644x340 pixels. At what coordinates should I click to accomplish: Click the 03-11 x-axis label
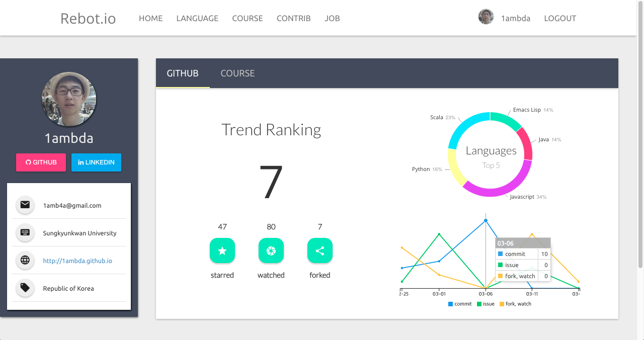pos(532,294)
